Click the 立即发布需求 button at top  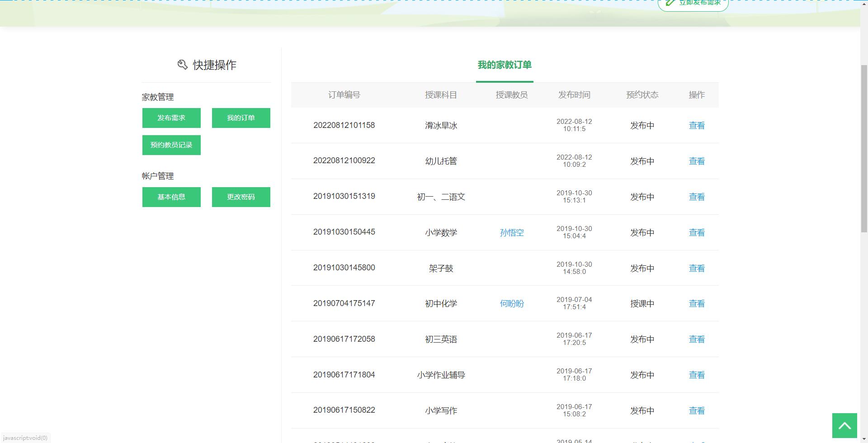[693, 4]
